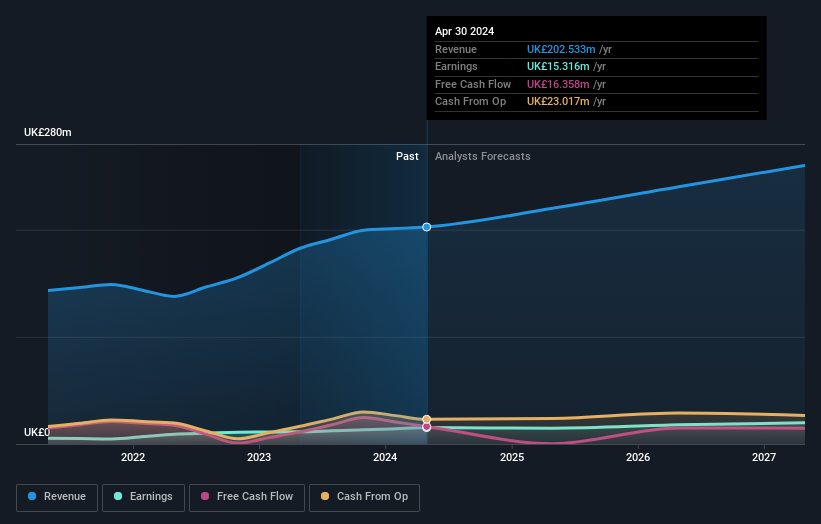Click the pink Free Cash Flow data point
The height and width of the screenshot is (524, 821).
click(x=427, y=427)
